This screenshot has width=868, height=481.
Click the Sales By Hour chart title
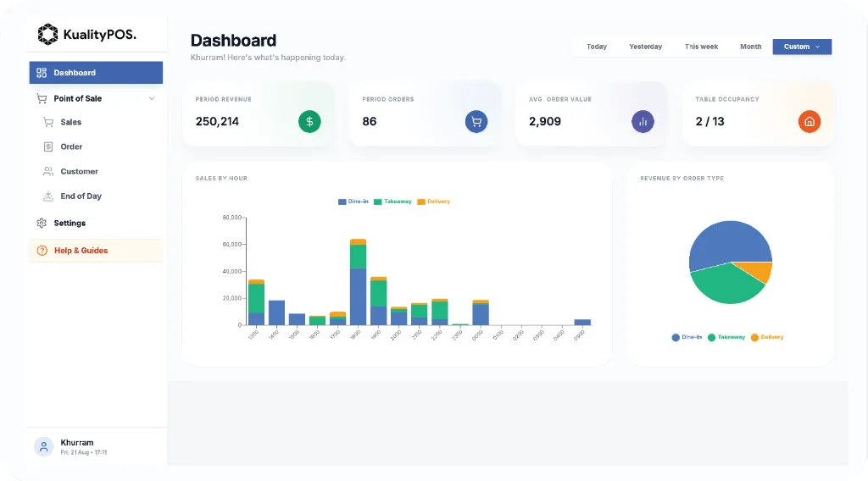[221, 178]
